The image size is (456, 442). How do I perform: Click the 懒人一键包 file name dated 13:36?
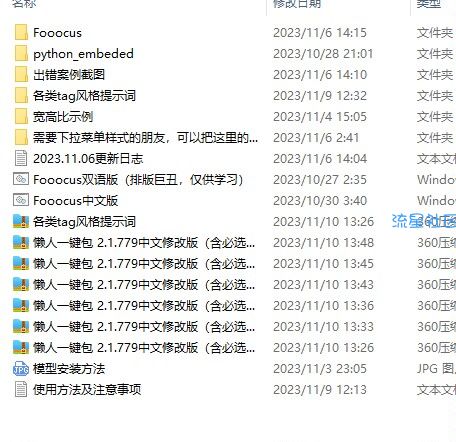(144, 306)
